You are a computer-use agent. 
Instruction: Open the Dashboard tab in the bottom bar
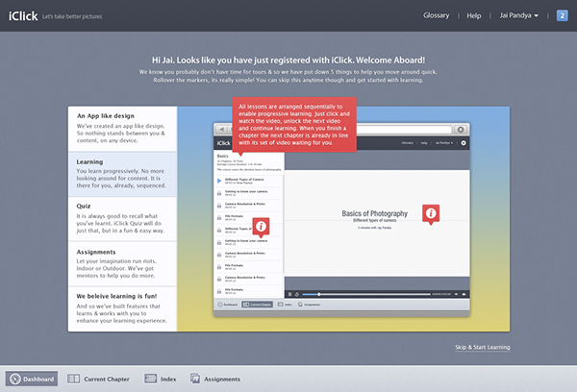[32, 379]
